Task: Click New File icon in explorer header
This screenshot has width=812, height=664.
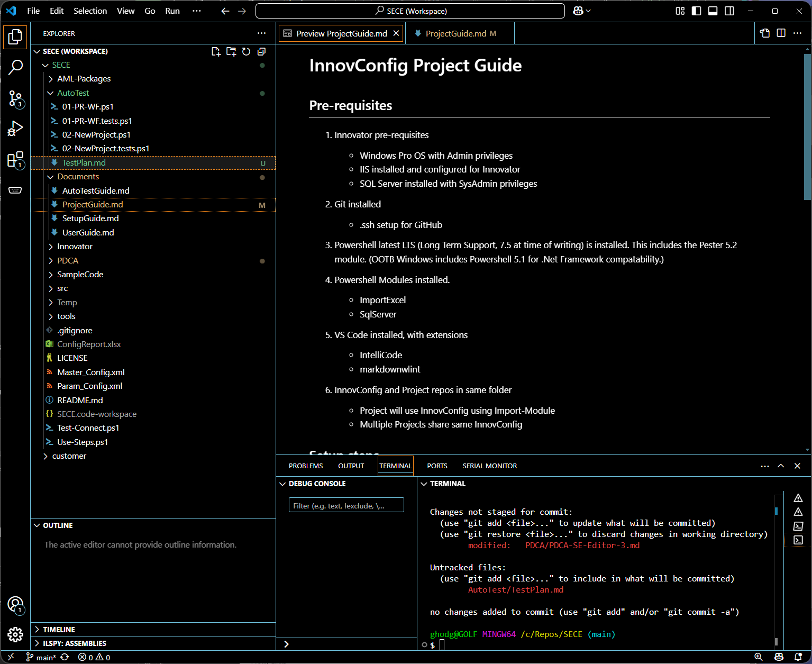Action: point(216,51)
